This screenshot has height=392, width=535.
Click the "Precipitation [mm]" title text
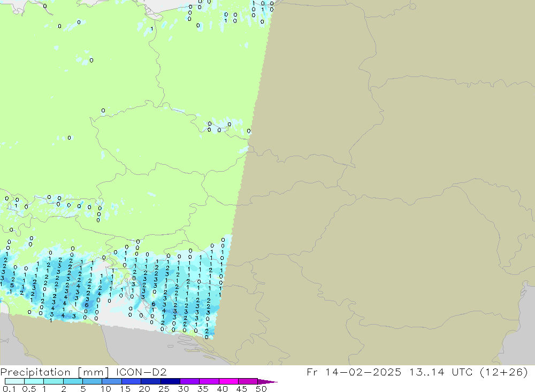coord(55,372)
